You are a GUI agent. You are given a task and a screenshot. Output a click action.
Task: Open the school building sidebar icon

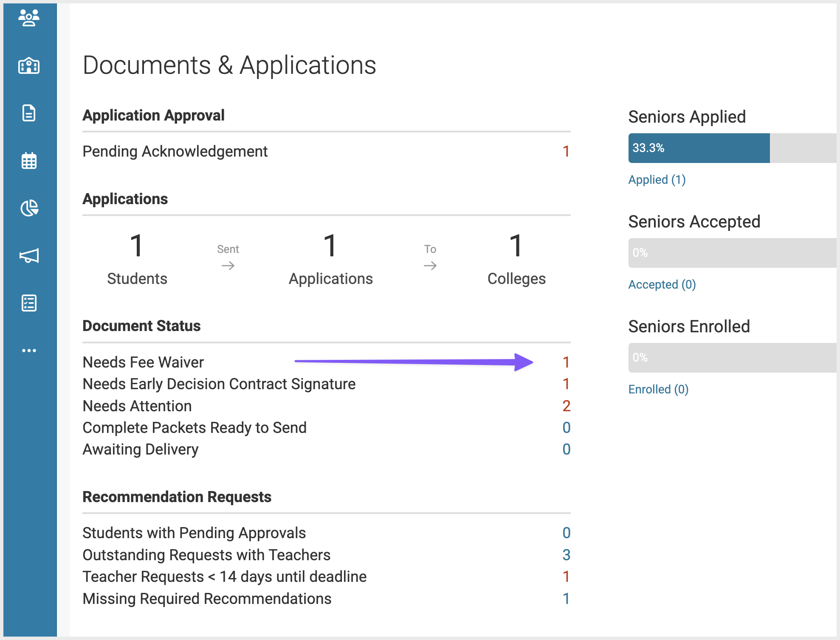coord(29,65)
